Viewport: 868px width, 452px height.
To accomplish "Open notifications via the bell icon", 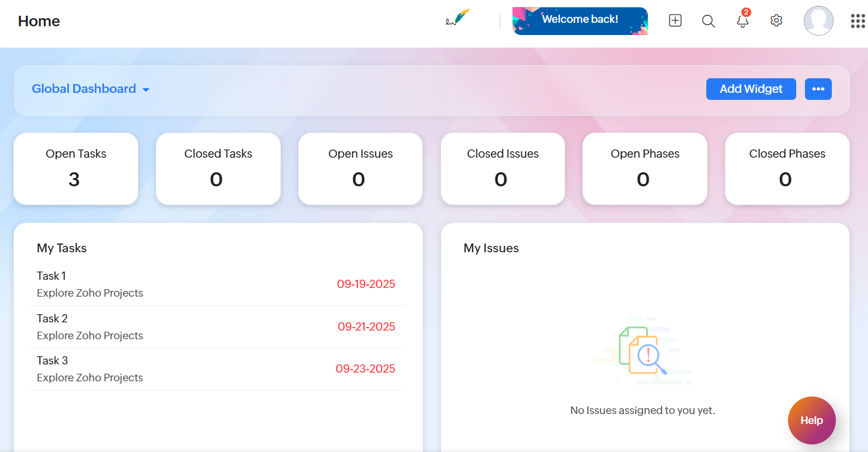I will point(741,22).
